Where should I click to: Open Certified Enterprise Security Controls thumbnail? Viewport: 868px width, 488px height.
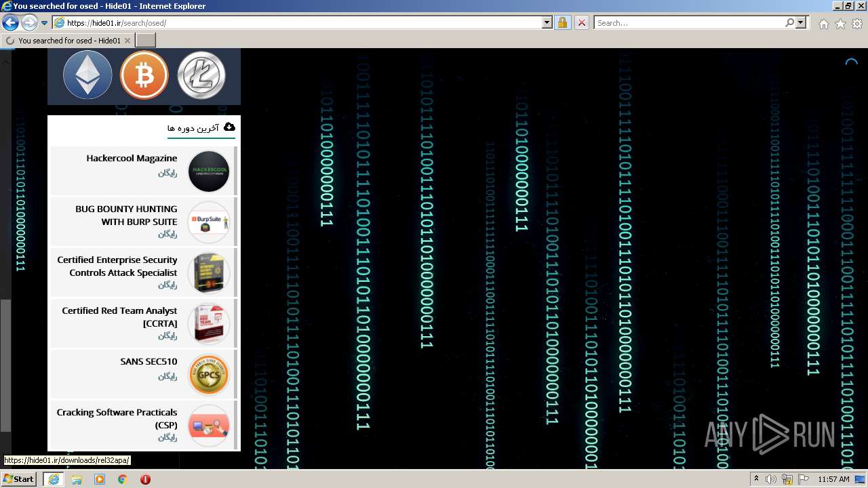click(x=209, y=273)
